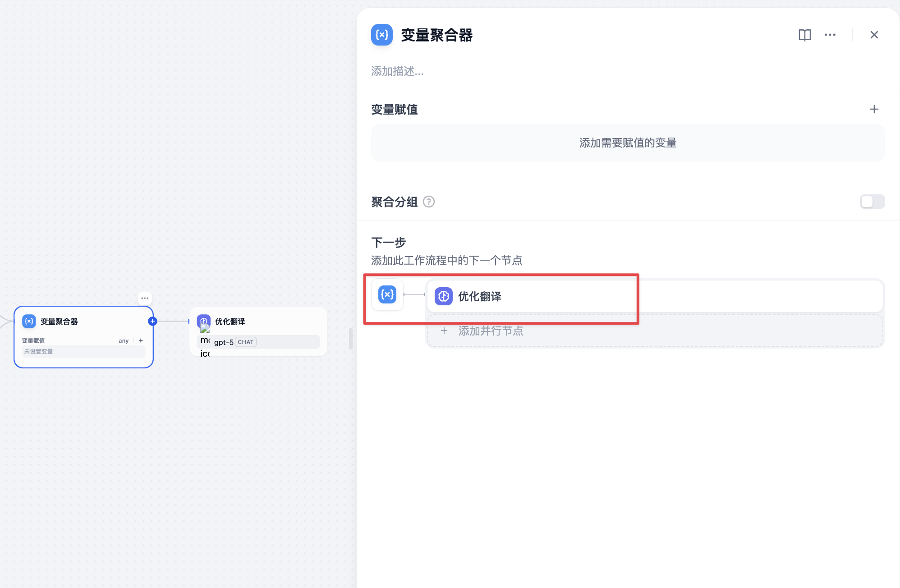Click blue plus handle on 变量聚合器 node
The image size is (900, 588).
(152, 321)
